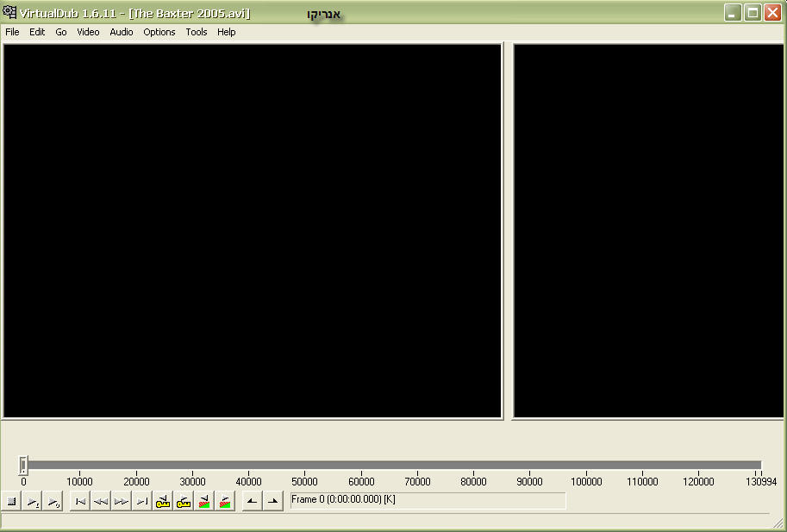Open the File menu
This screenshot has height=532, width=787.
coord(12,32)
